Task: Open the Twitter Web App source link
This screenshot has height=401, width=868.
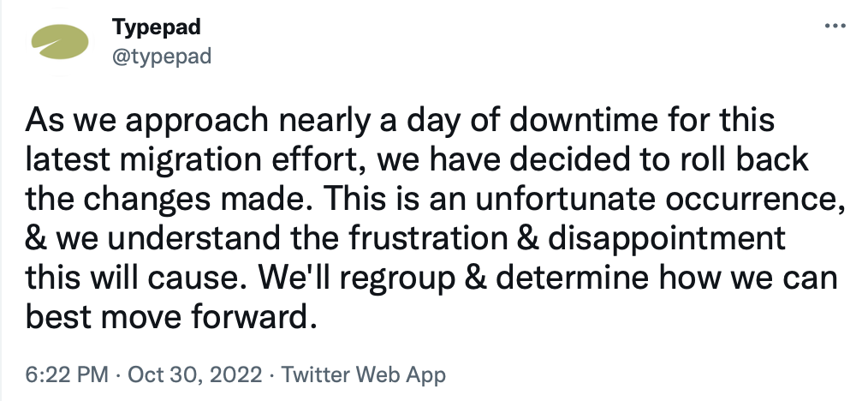Action: pyautogui.click(x=363, y=374)
